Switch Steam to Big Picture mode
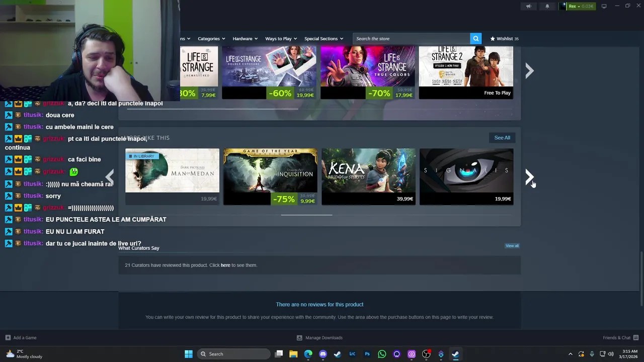This screenshot has height=362, width=644. [x=604, y=6]
